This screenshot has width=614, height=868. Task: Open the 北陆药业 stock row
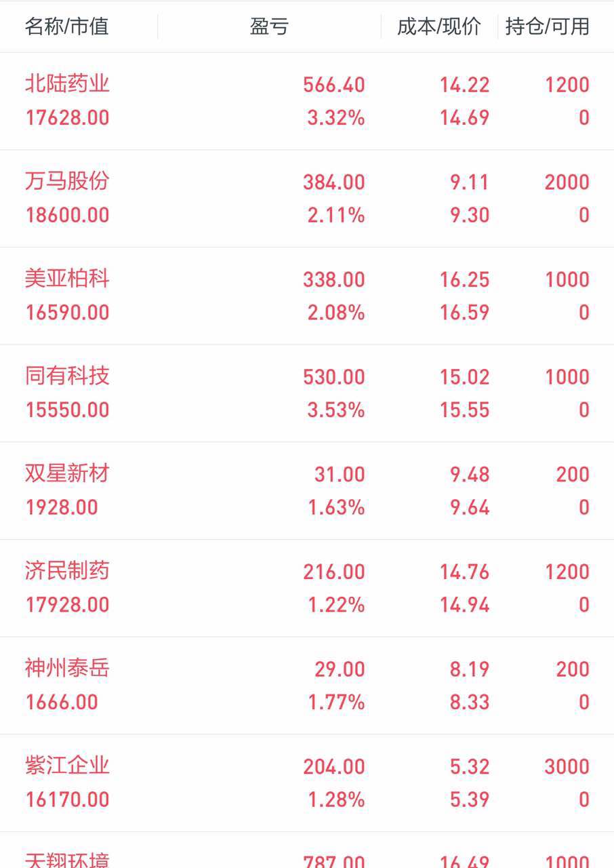click(307, 101)
